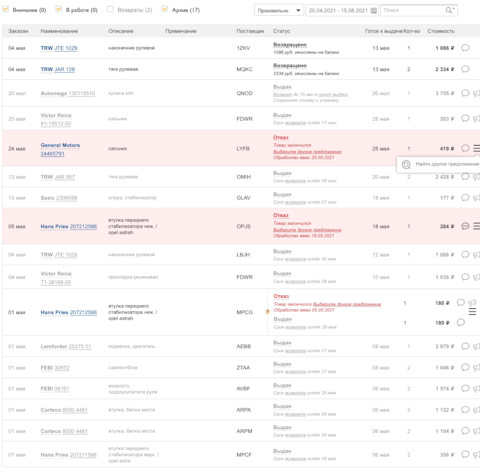Screen dimensions: 480x476
Task: Toggle the В работе (0) checkbox
Action: pyautogui.click(x=59, y=9)
